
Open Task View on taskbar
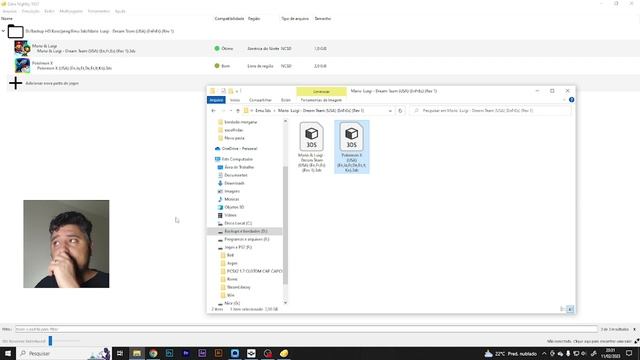click(x=120, y=353)
